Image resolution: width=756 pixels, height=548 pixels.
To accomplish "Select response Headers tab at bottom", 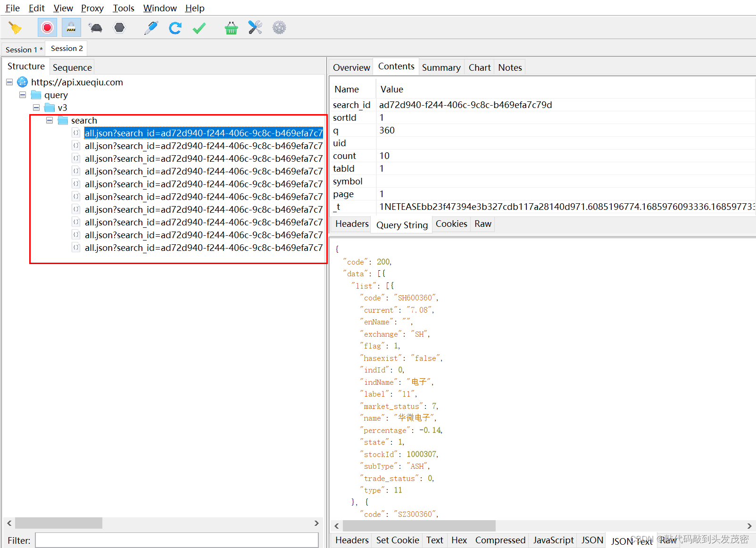I will 352,540.
